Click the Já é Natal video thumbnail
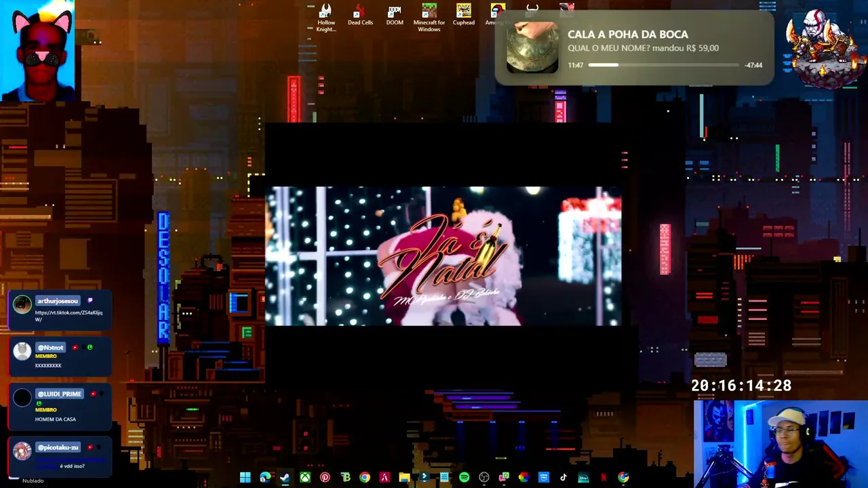Screen dimensions: 868x488 (x=443, y=256)
